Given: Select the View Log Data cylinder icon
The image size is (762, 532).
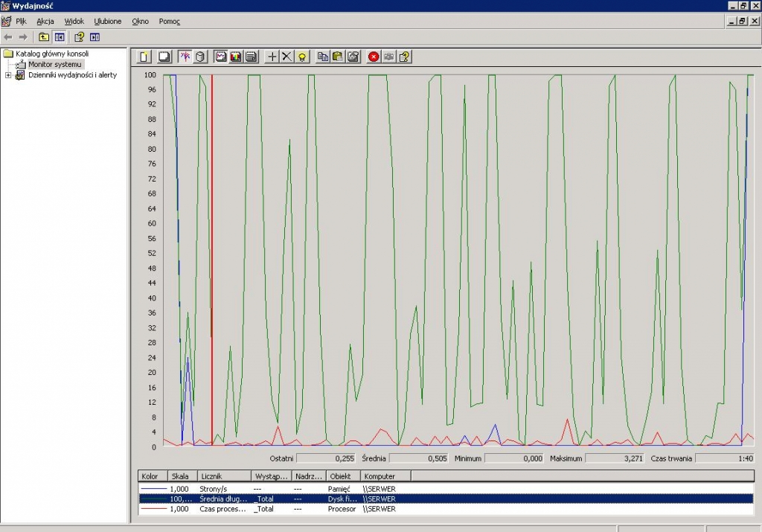Looking at the screenshot, I should (200, 57).
